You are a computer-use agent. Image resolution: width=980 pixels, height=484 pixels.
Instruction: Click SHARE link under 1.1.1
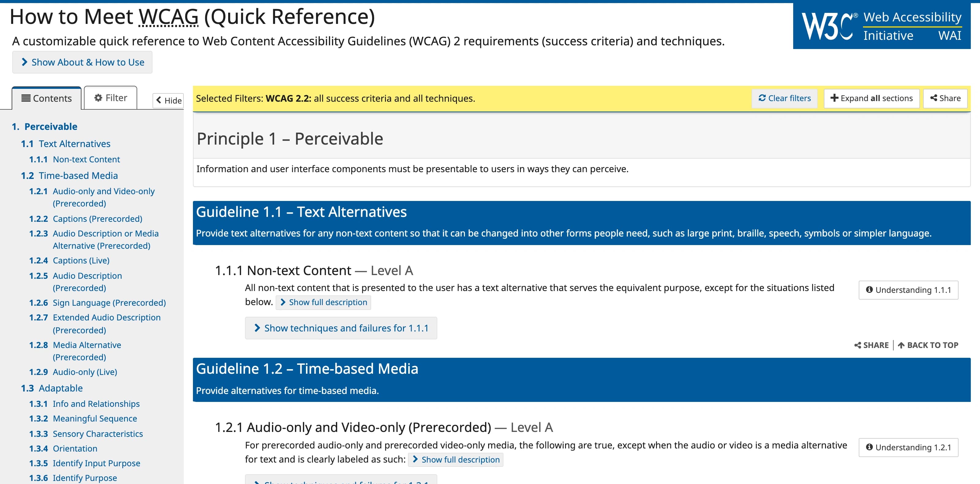(871, 345)
